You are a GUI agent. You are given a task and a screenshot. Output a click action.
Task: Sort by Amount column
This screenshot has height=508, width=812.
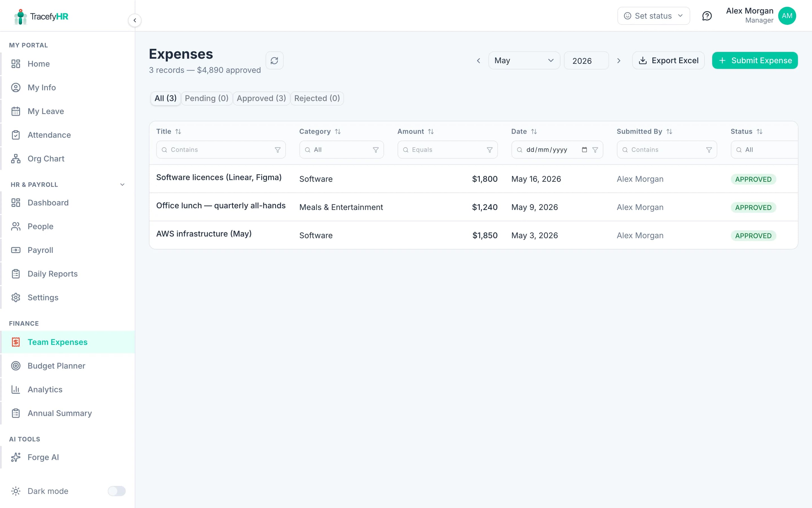tap(431, 131)
